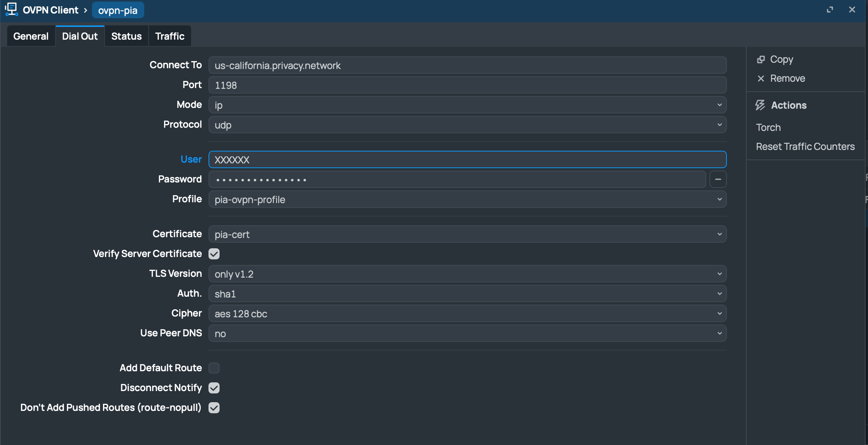Expand the Certificate pia-cert dropdown
Viewport: 868px width, 445px height.
coord(467,234)
